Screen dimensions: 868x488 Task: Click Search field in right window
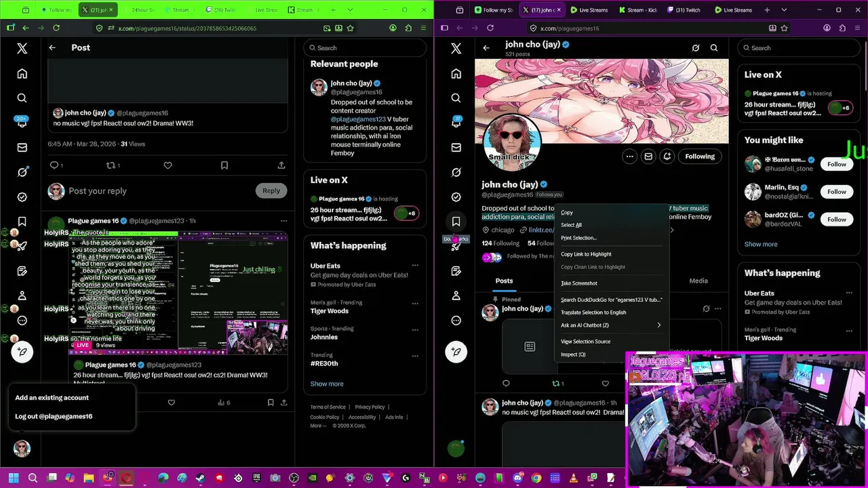click(x=800, y=48)
